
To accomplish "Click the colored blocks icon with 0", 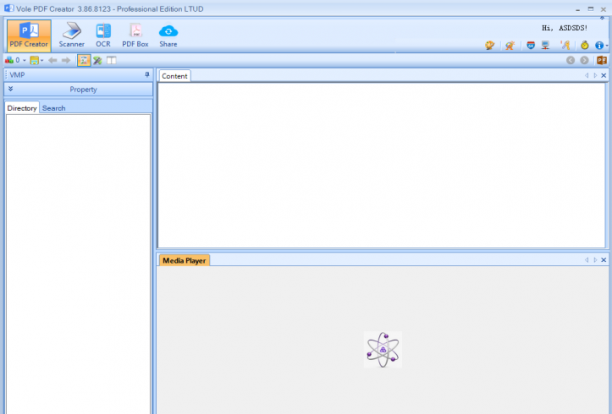I will [x=12, y=60].
